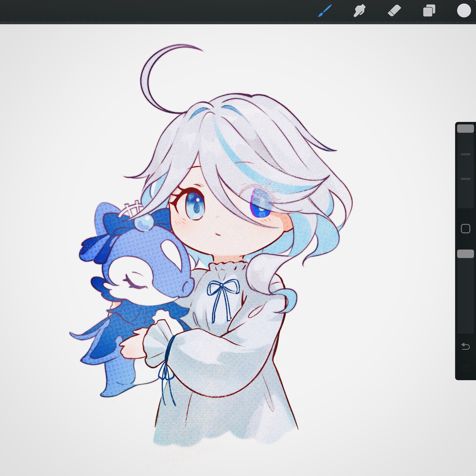Screen dimensions: 476x476
Task: Click the redo arrow in the sidebar
Action: coord(466,367)
